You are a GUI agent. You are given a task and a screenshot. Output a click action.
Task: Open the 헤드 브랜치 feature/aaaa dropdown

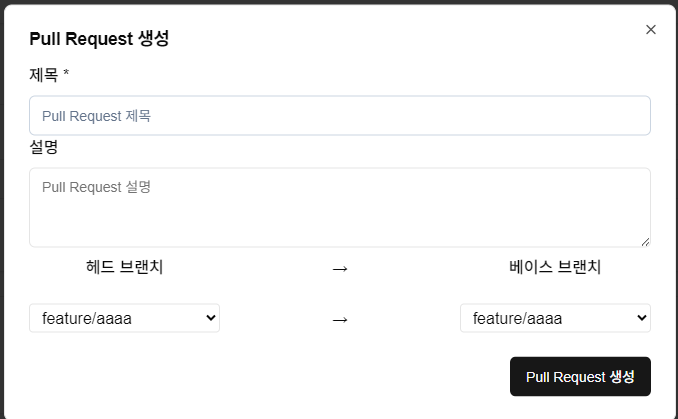click(125, 318)
